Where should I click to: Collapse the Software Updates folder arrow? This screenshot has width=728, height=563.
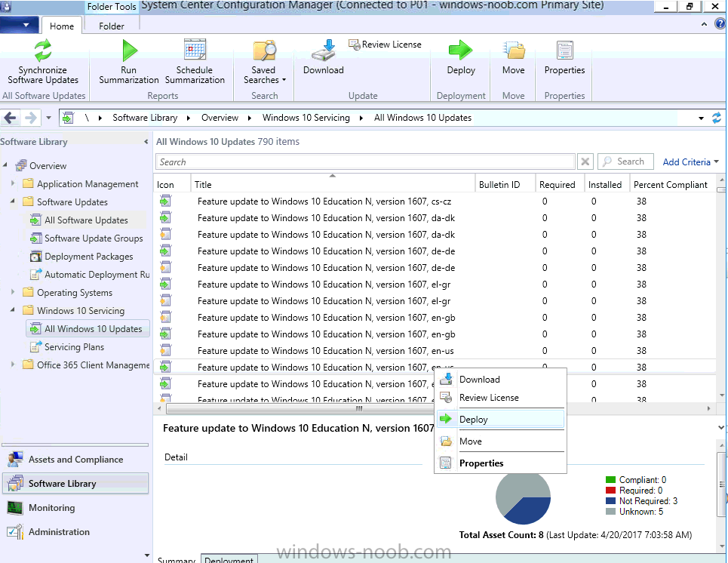[13, 202]
